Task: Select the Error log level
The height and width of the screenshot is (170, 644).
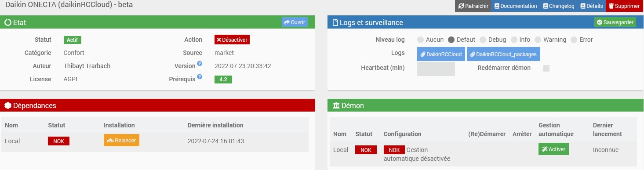Action: (574, 40)
